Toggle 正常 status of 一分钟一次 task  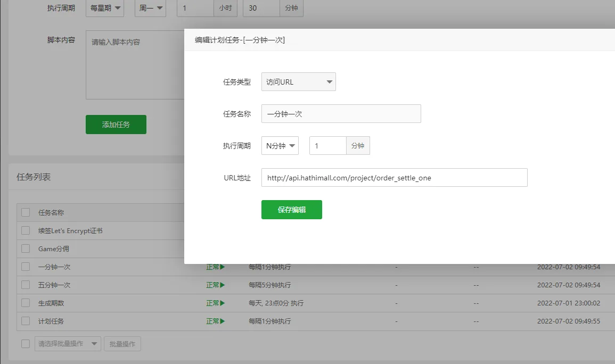(215, 267)
